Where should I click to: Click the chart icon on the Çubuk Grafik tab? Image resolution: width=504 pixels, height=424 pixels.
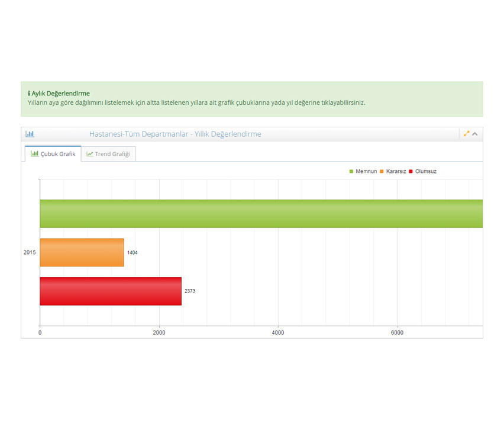tap(34, 153)
